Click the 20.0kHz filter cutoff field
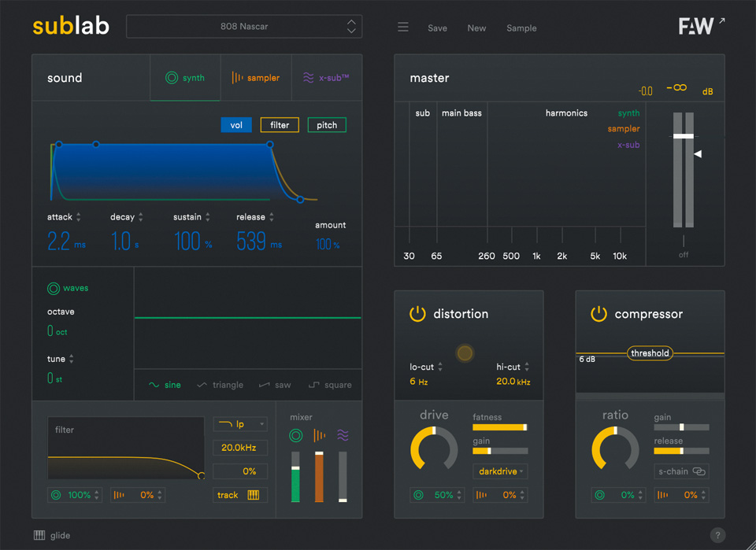Screen dimensions: 756x550 point(240,448)
